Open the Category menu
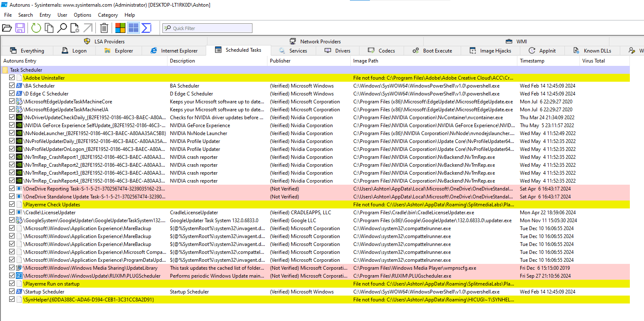644x321 pixels. tap(108, 15)
